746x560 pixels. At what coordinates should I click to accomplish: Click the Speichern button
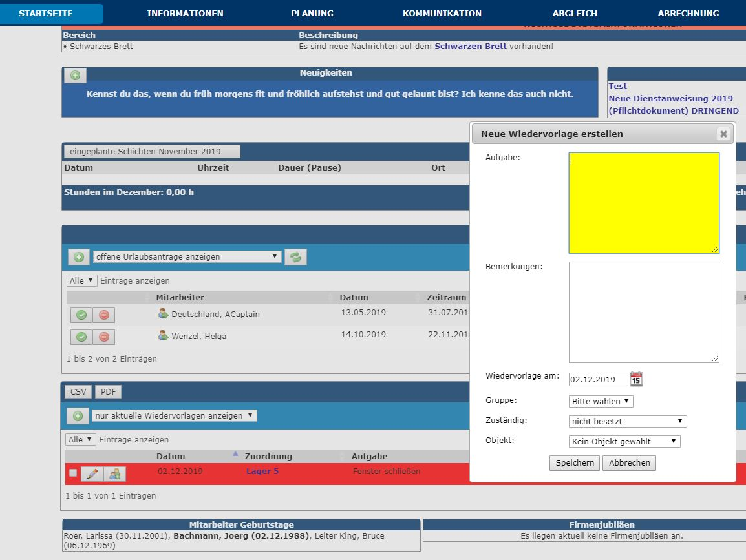[575, 463]
